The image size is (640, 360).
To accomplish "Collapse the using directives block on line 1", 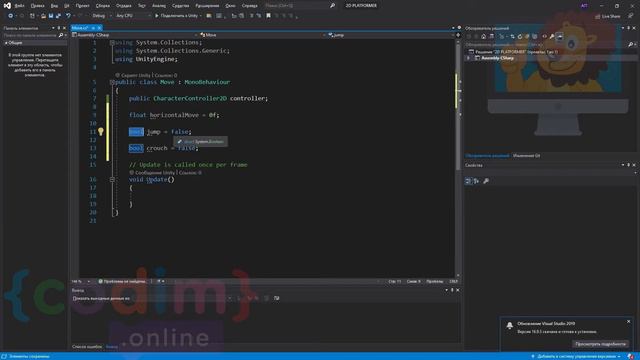I will pyautogui.click(x=112, y=42).
